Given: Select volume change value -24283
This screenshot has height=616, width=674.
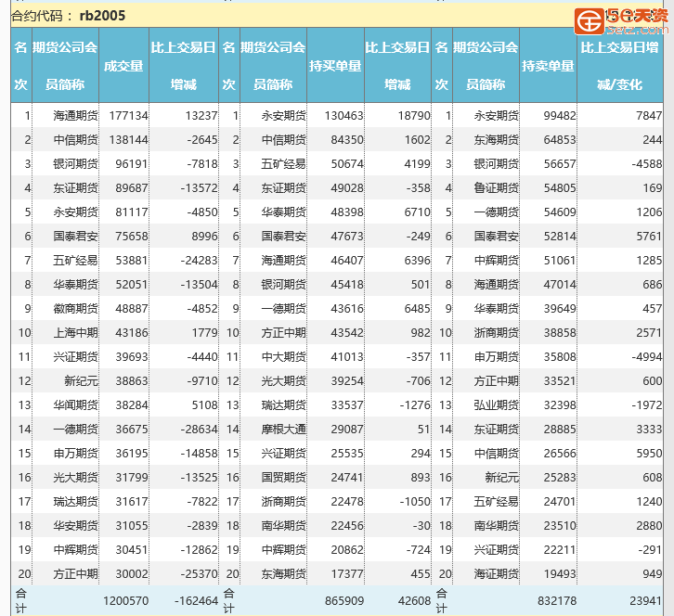Looking at the screenshot, I should point(199,261).
